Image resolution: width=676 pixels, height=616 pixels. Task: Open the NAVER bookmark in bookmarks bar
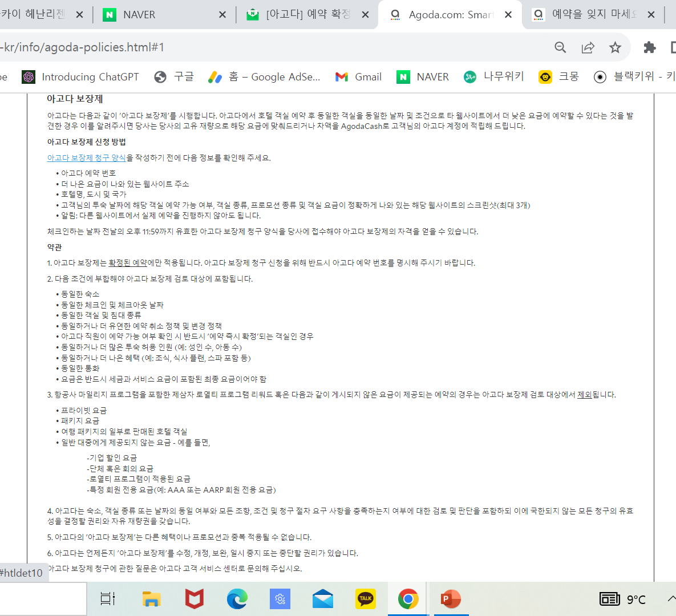(423, 77)
